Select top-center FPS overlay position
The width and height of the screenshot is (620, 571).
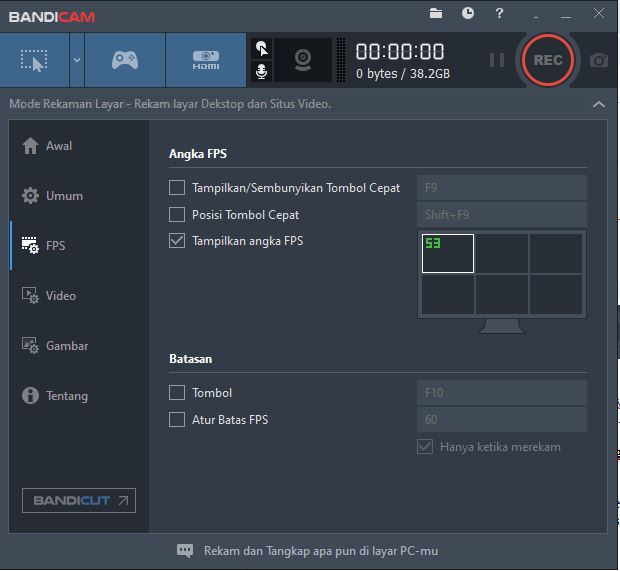(x=502, y=253)
